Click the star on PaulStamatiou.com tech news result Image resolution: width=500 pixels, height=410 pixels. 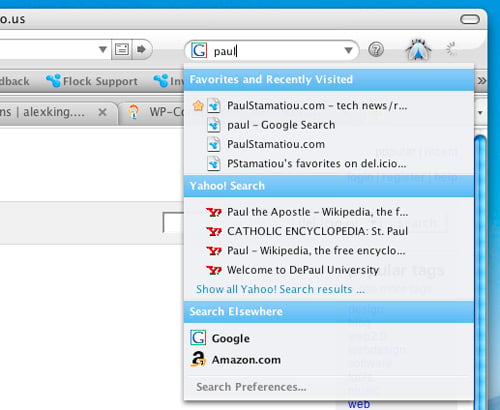[198, 106]
